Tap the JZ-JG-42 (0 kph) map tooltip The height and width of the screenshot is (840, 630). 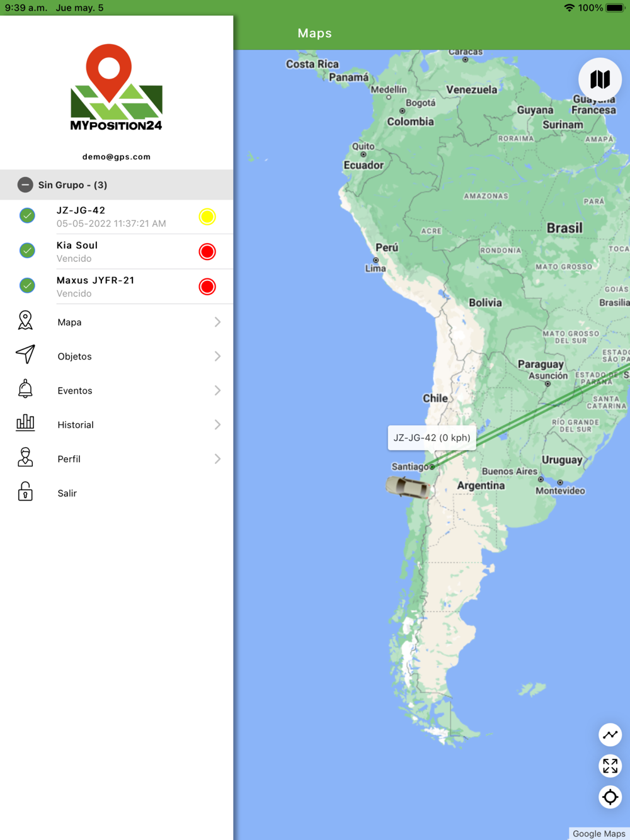point(432,438)
